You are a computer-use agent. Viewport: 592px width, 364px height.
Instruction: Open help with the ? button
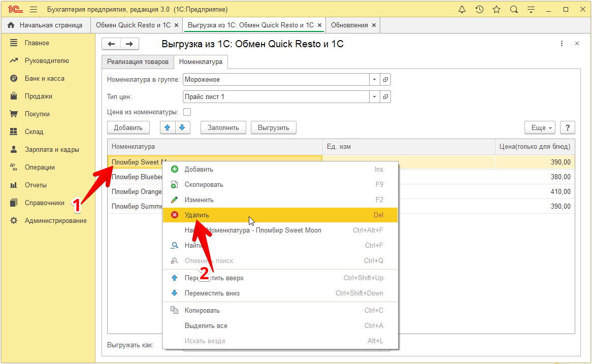[x=568, y=127]
